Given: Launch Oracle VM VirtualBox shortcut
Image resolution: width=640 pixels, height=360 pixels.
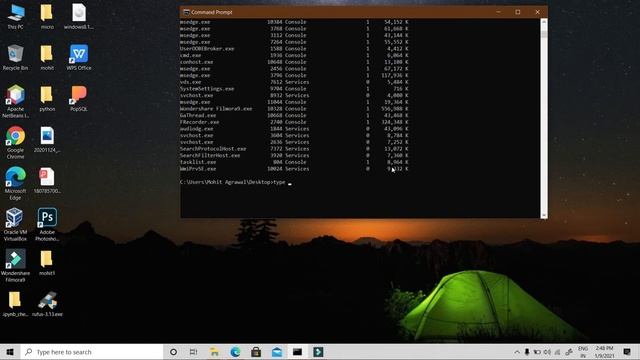Looking at the screenshot, I should [x=15, y=224].
